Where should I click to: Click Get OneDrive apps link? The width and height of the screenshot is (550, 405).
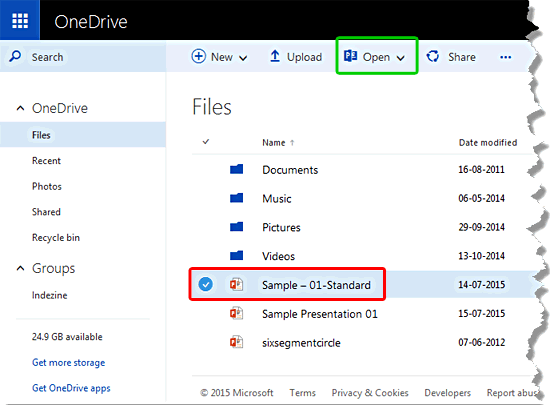click(71, 388)
